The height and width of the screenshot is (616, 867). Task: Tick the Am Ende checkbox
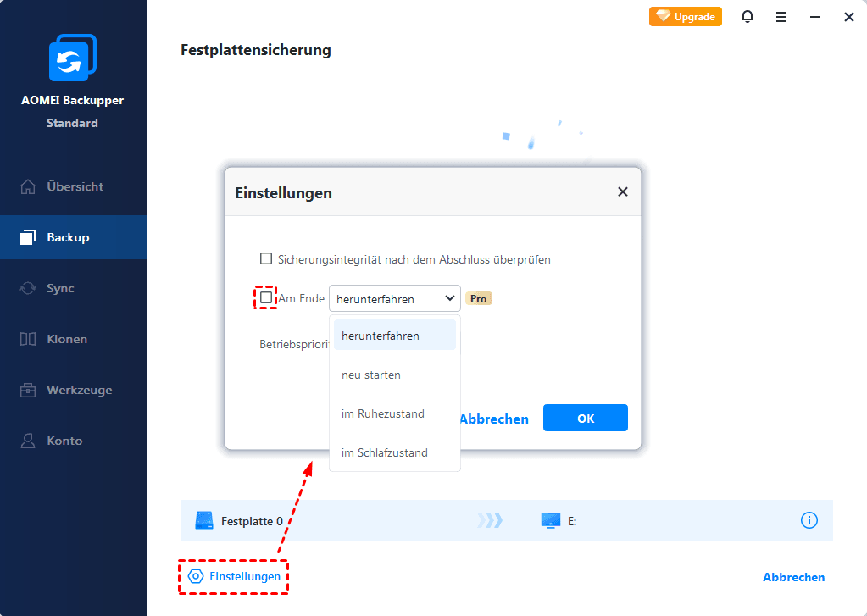pos(266,297)
